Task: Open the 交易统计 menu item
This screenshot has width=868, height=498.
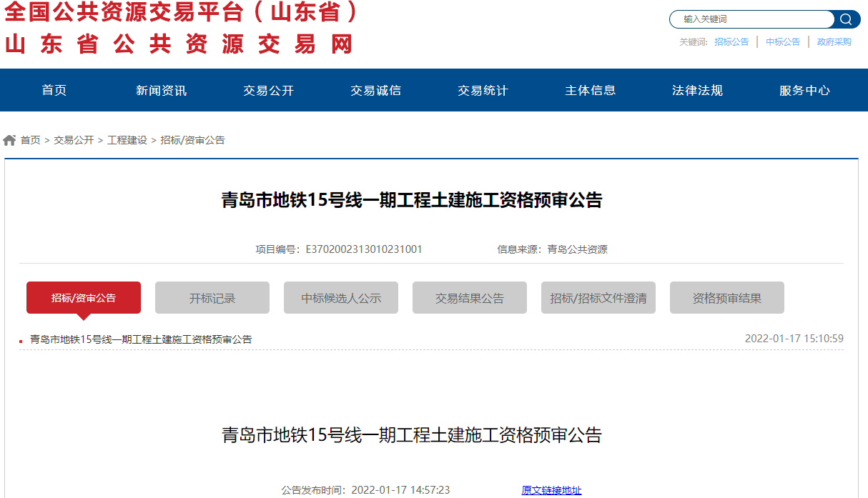Action: tap(483, 90)
